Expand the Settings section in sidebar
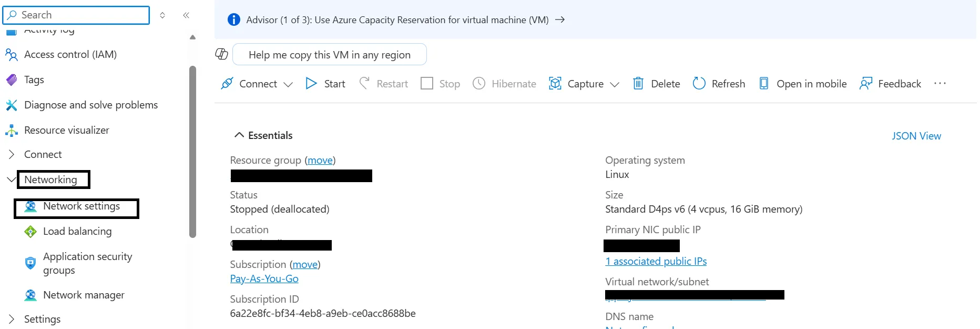Screen dimensions: 980x329 pyautogui.click(x=11, y=319)
